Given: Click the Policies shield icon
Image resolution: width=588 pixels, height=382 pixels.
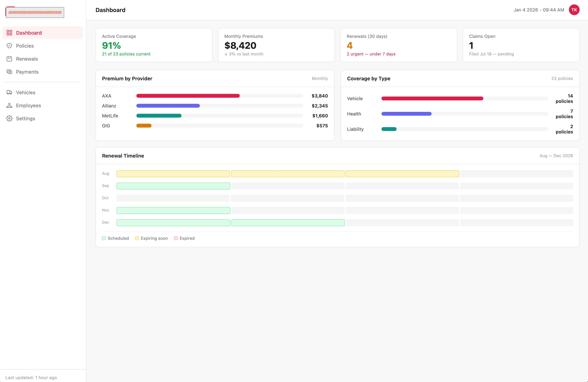Looking at the screenshot, I should (9, 46).
